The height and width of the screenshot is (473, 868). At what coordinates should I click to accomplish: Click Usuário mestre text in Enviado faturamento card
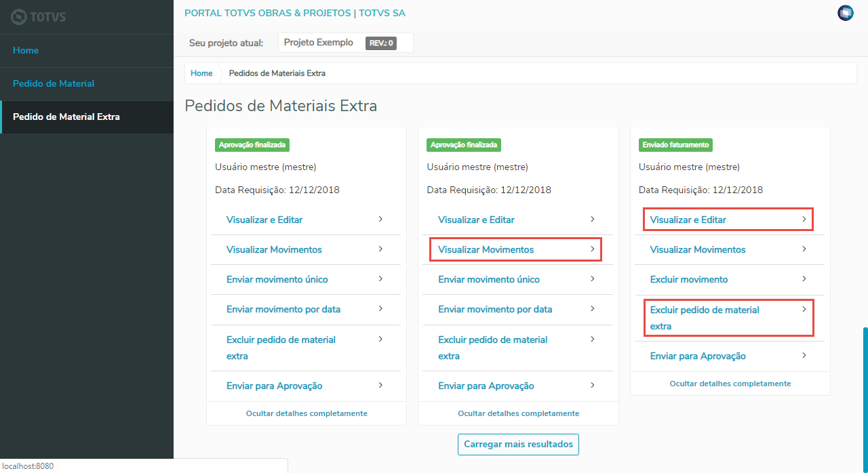(x=689, y=167)
